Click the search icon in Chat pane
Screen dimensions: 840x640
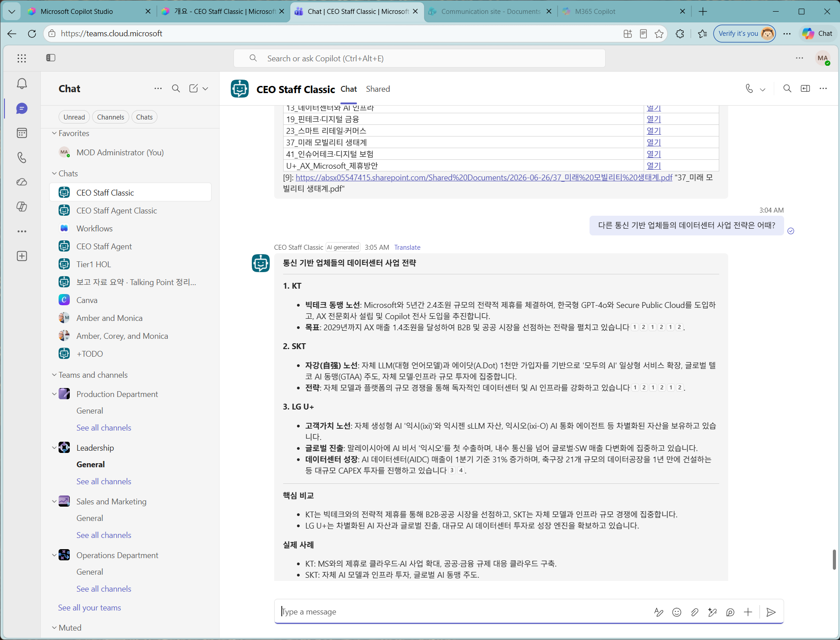(x=176, y=89)
